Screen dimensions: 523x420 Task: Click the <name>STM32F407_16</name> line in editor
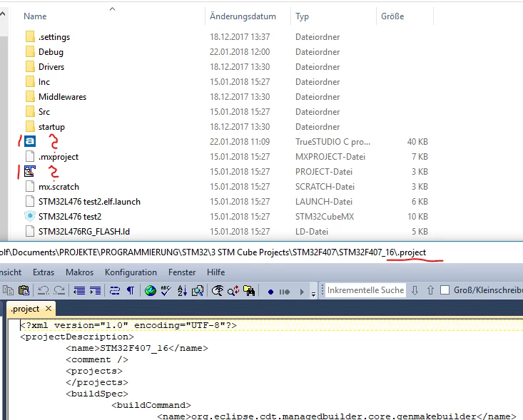(x=137, y=348)
